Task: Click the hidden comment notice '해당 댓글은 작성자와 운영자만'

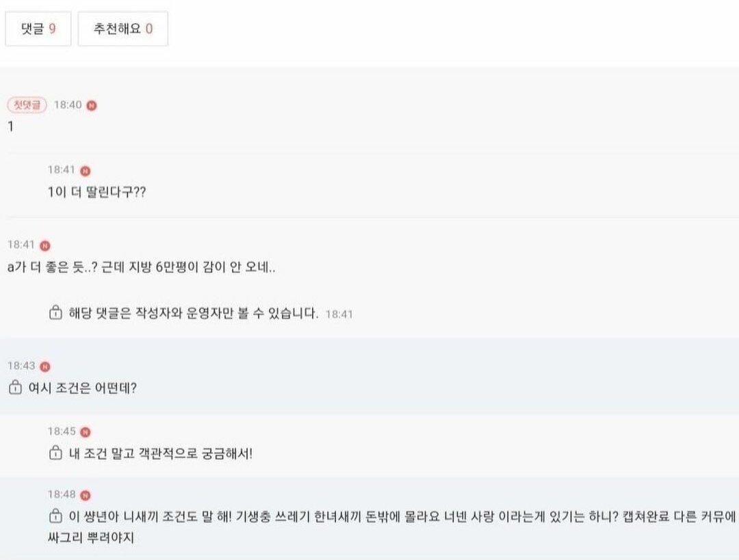Action: click(x=193, y=313)
